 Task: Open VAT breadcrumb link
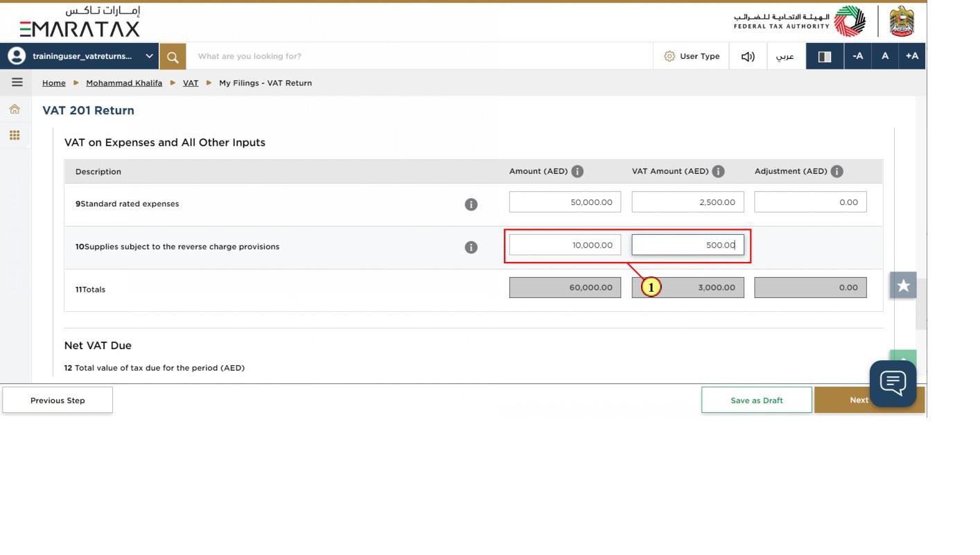191,82
